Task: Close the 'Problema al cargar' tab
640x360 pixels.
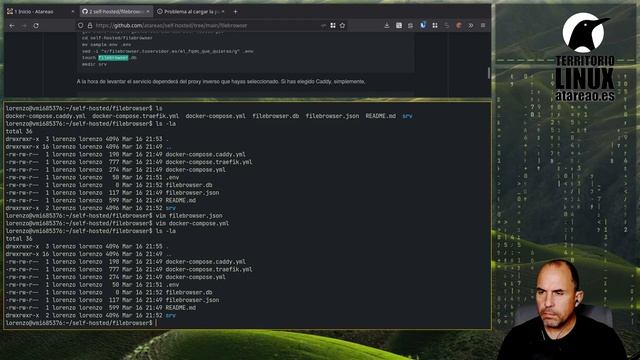Action: 223,12
